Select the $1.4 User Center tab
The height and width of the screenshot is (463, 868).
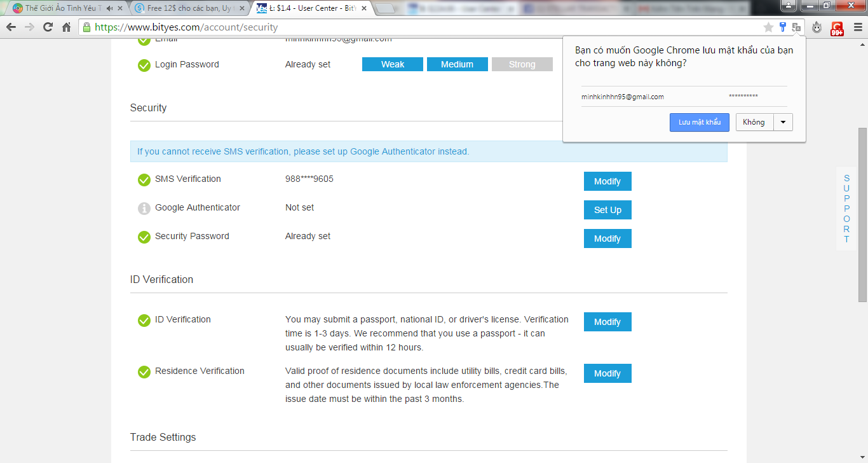pos(311,8)
